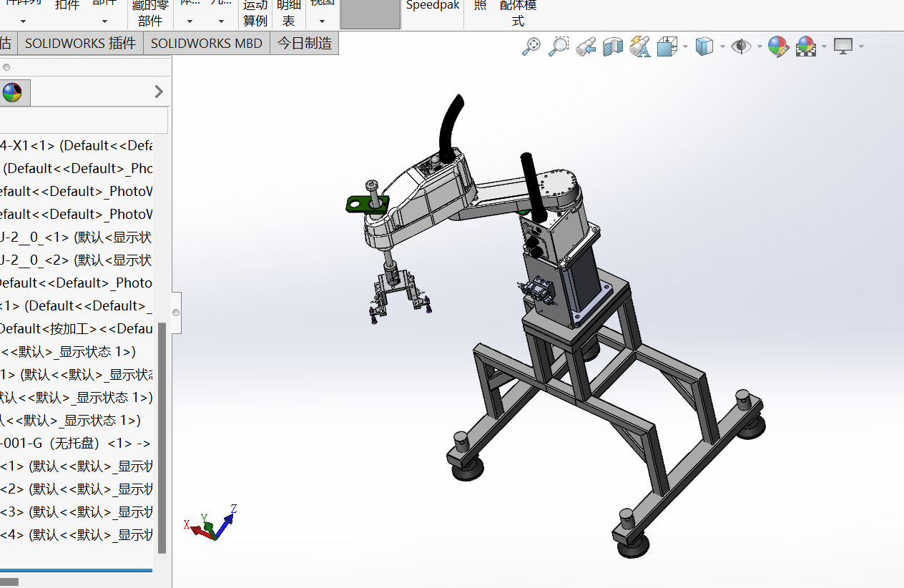Viewport: 904px width, 588px height.
Task: Click the feature tree vertical scrollbar
Action: 162,438
